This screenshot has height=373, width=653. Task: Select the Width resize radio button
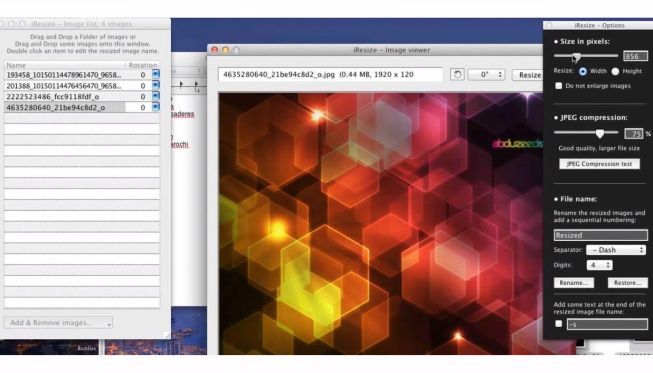[583, 72]
